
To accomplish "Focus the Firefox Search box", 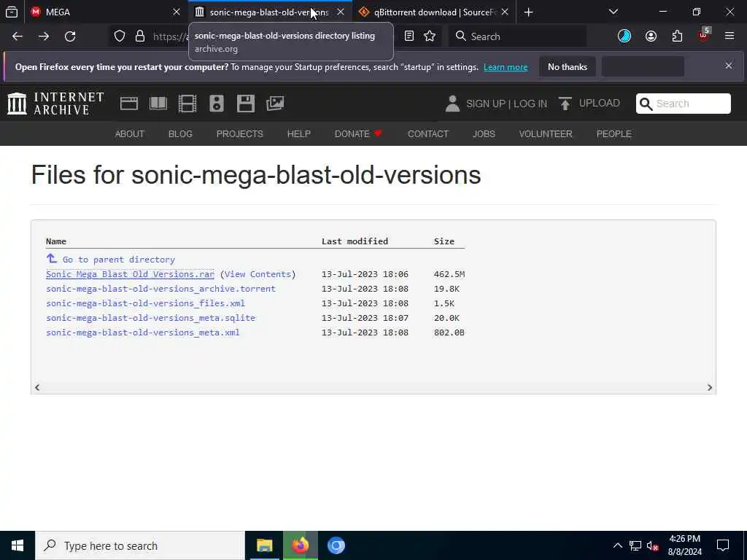I will (517, 36).
